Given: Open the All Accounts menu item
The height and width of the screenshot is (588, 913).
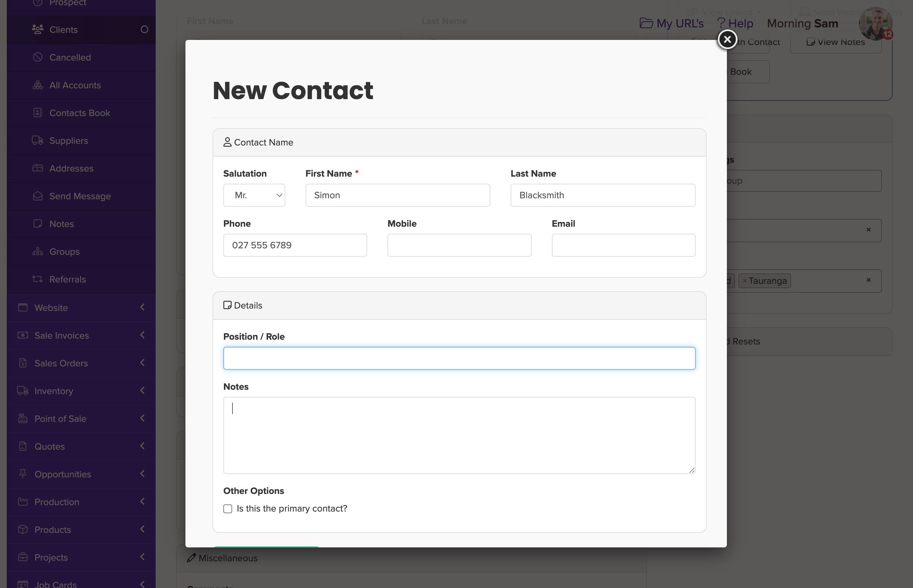Looking at the screenshot, I should tap(75, 85).
